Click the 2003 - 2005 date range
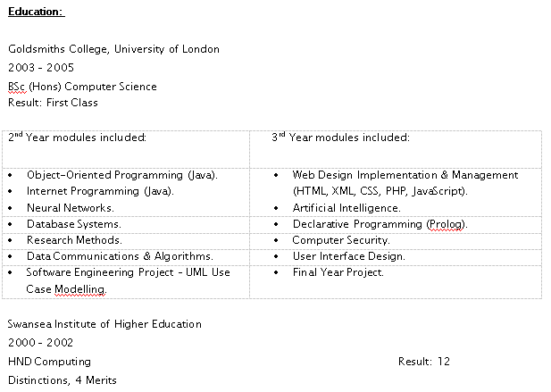This screenshot has height=392, width=551. coord(41,67)
